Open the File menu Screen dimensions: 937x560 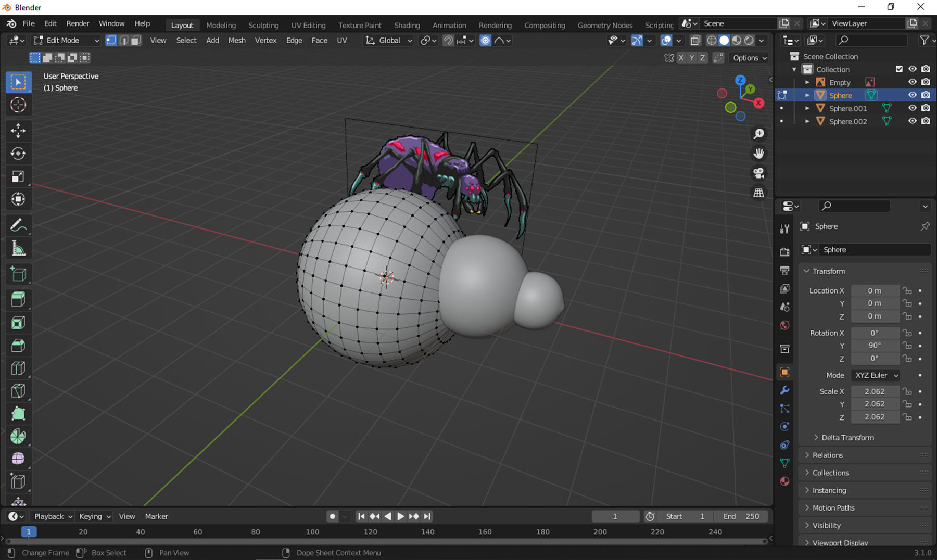(29, 23)
